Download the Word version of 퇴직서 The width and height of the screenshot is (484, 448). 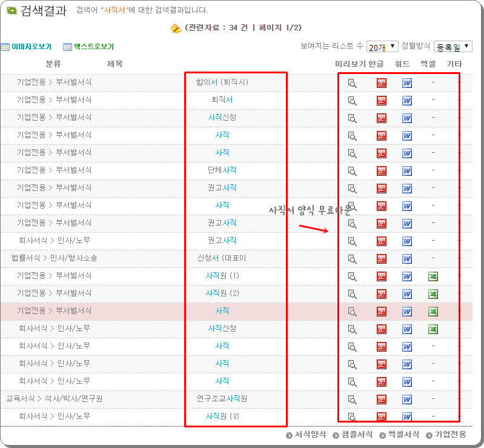pyautogui.click(x=407, y=101)
